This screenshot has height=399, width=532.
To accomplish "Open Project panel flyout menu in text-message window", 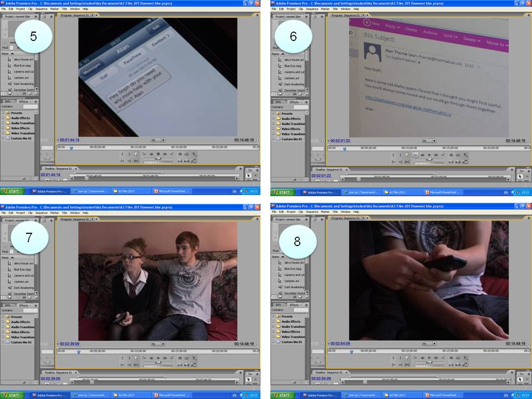I will [36, 16].
